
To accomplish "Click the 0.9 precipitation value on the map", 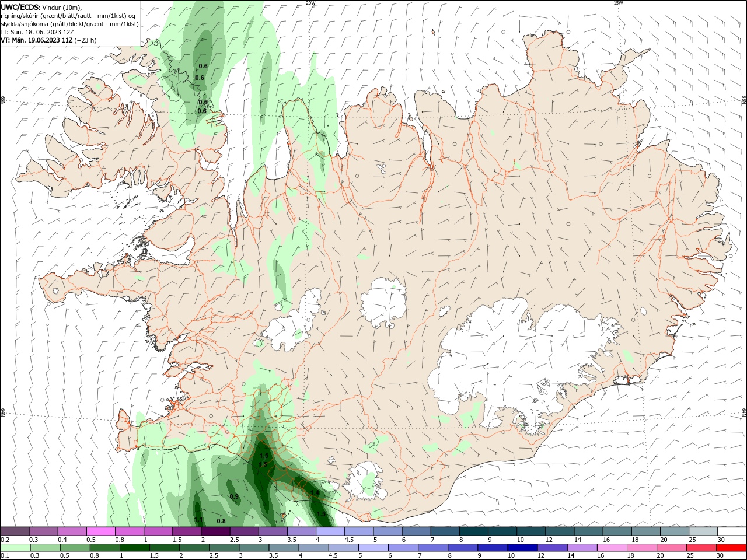I will click(x=234, y=496).
